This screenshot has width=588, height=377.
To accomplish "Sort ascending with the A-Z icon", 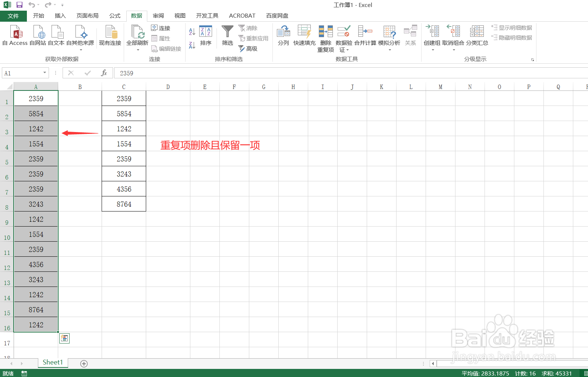I will (x=192, y=32).
